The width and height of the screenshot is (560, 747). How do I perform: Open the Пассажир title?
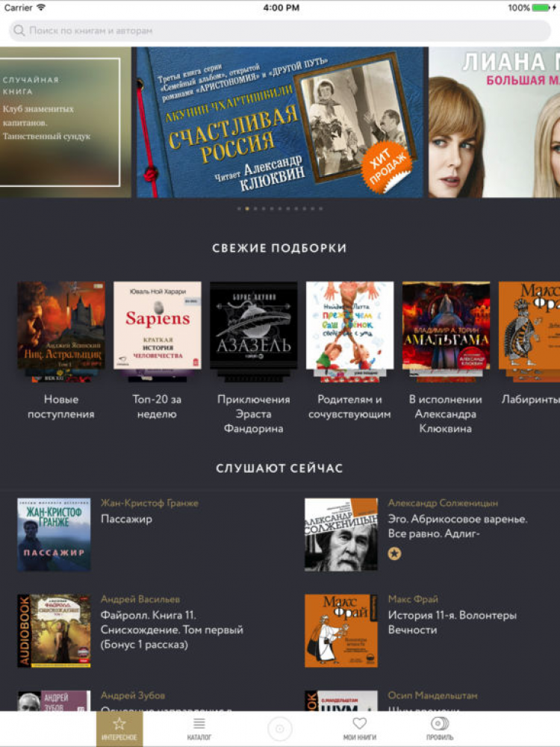[x=126, y=519]
